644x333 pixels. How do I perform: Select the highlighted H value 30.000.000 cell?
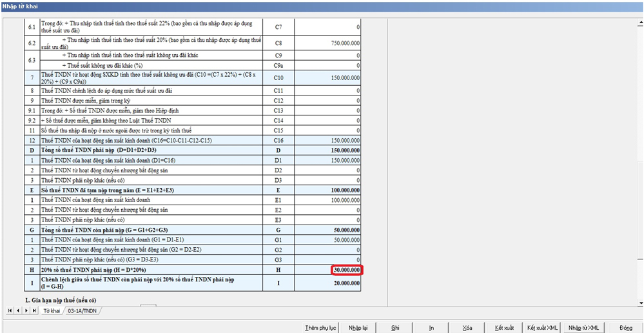(x=347, y=270)
